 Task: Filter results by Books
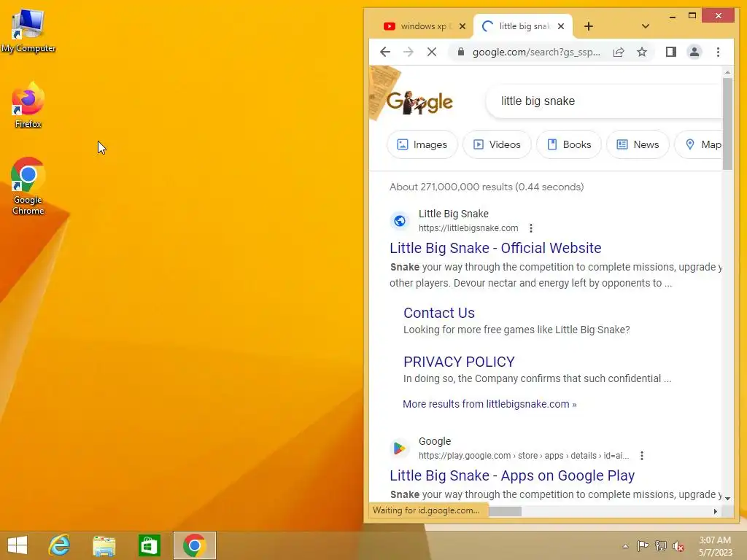coord(569,144)
